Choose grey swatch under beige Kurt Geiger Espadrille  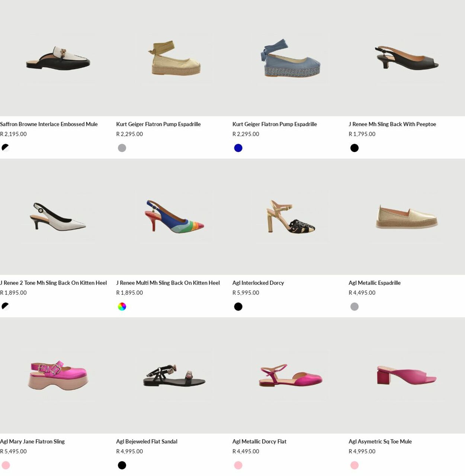tap(122, 148)
